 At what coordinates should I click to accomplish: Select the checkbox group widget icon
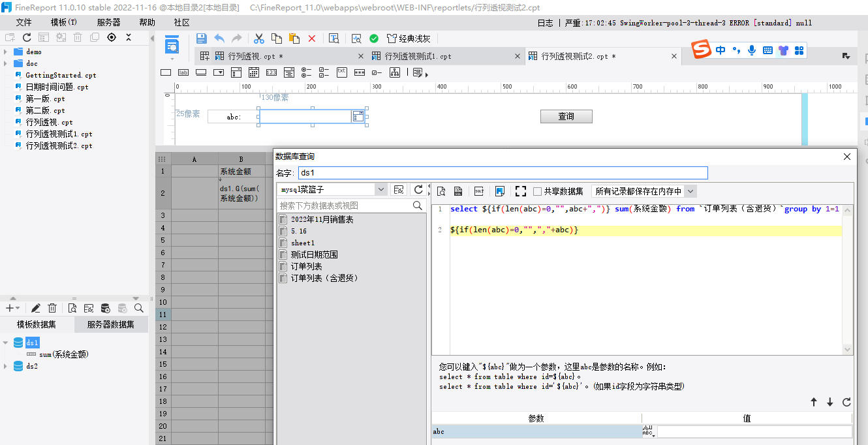click(324, 72)
